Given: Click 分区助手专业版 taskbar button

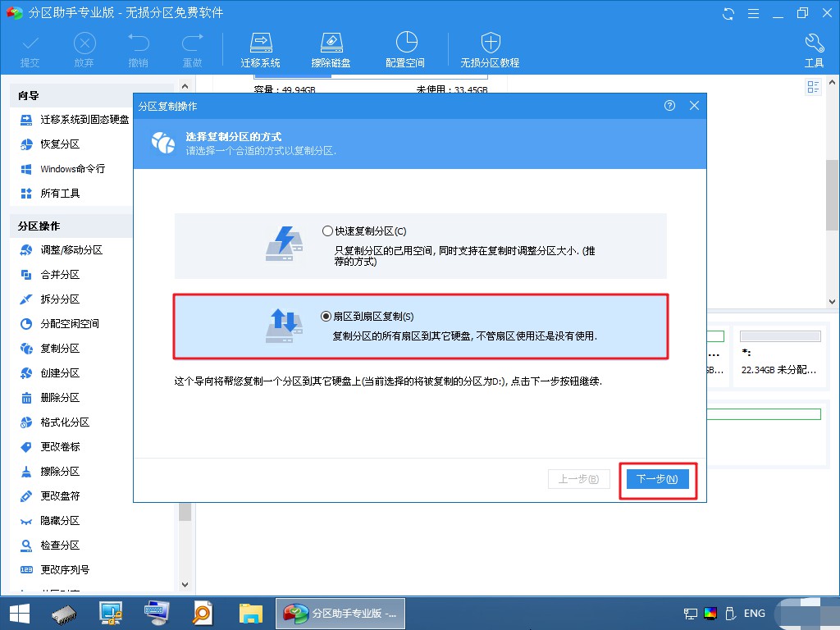Looking at the screenshot, I should click(x=340, y=614).
